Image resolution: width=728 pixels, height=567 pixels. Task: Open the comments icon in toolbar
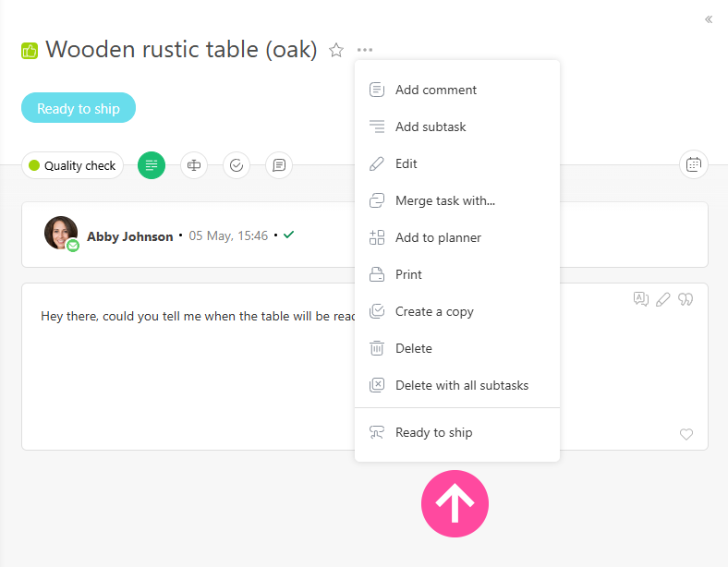[279, 165]
